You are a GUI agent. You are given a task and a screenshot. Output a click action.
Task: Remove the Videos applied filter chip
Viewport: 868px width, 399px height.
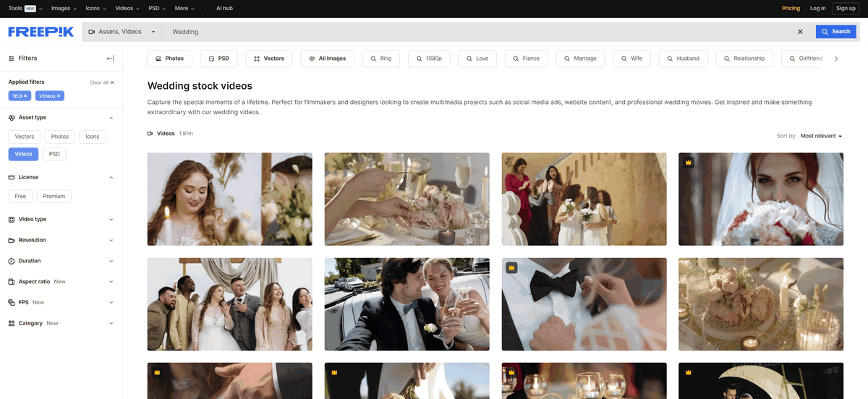click(59, 95)
